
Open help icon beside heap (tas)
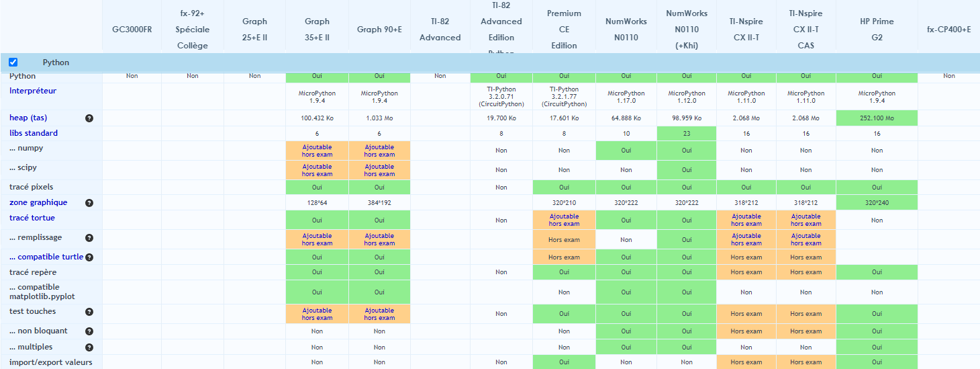89,118
